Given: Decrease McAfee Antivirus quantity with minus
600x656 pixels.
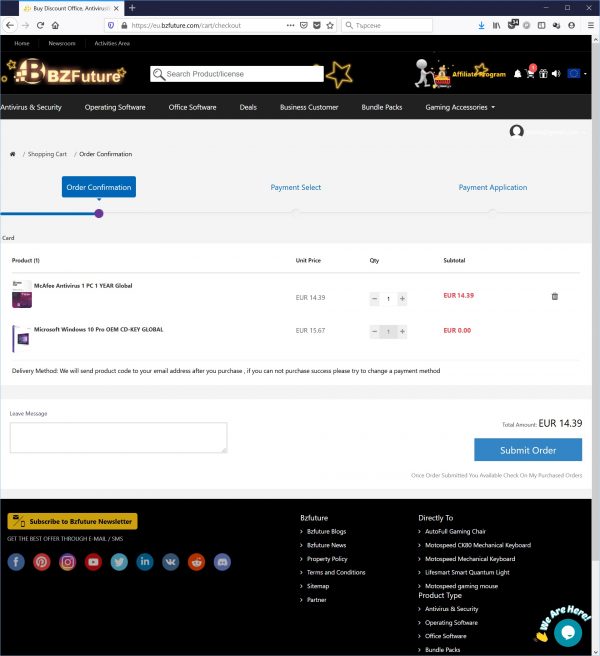Looking at the screenshot, I should tap(374, 298).
